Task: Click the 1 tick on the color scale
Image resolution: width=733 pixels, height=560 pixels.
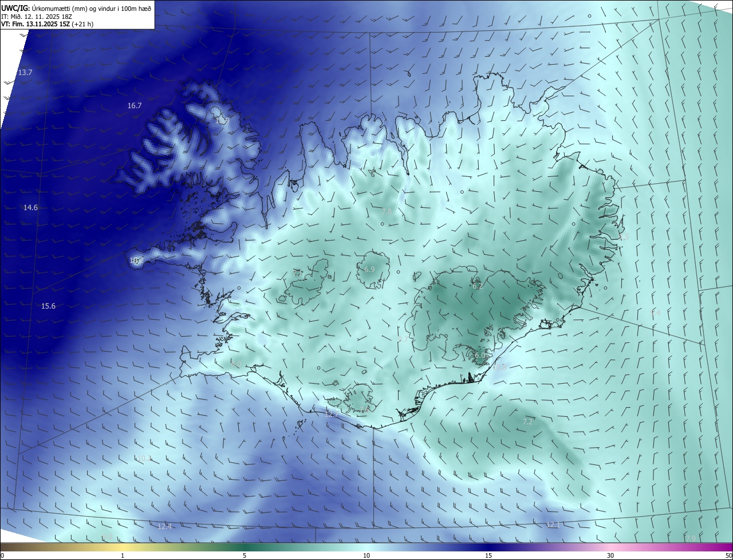Action: click(x=123, y=556)
